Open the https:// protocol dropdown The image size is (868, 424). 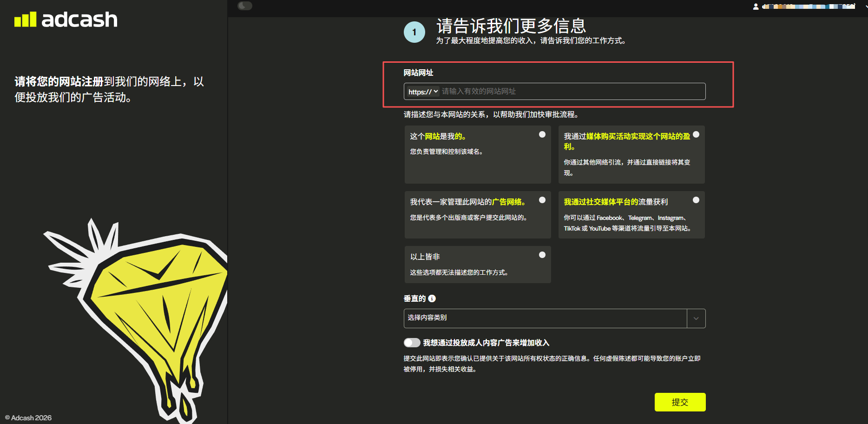coord(421,92)
